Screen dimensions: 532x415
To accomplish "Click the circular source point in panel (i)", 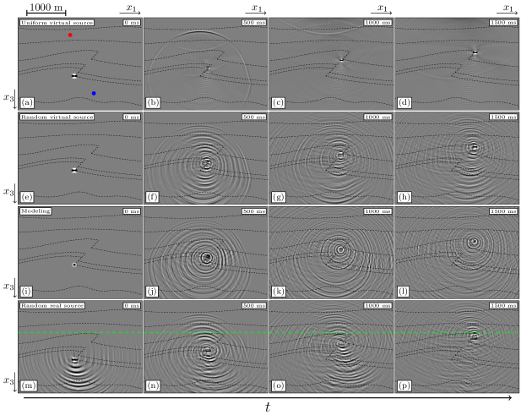I will point(74,265).
